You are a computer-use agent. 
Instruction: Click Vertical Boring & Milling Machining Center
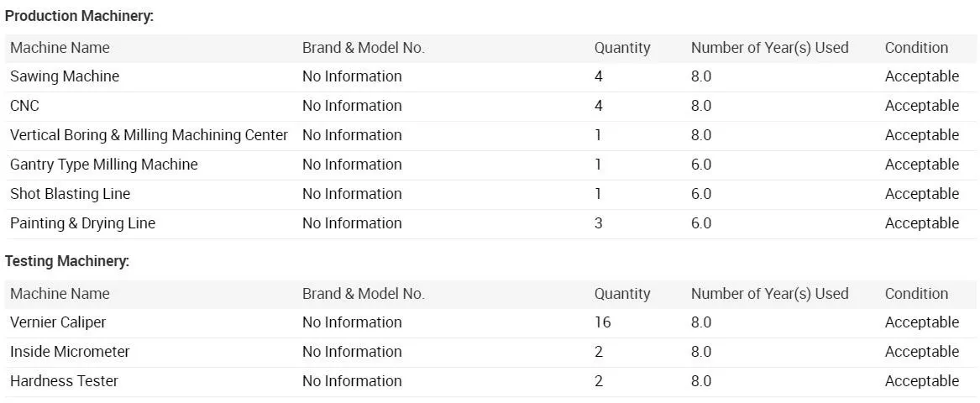tap(149, 135)
